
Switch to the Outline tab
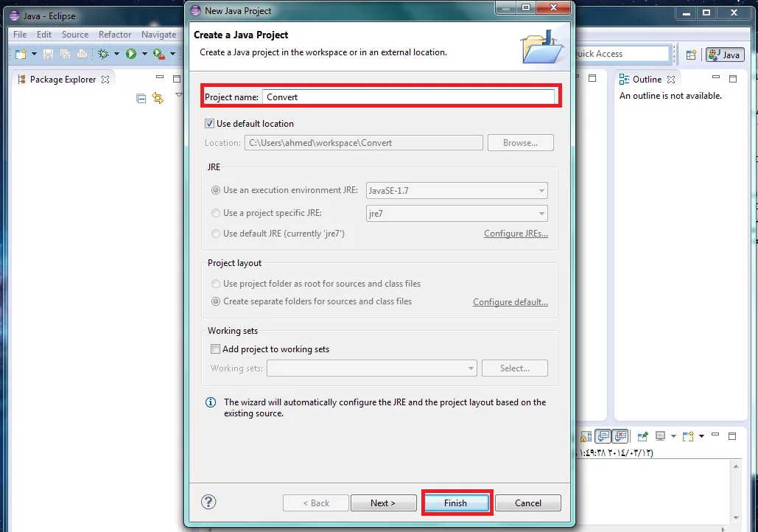coord(647,80)
